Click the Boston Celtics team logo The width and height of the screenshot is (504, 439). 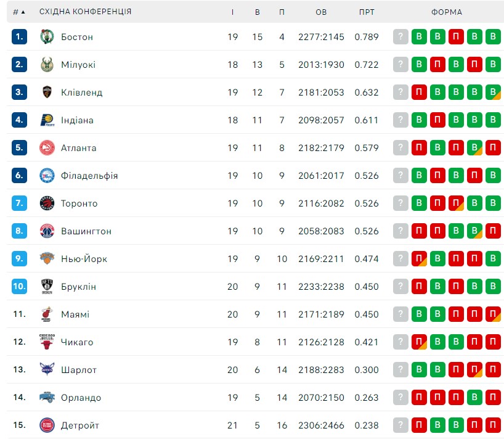pos(47,36)
